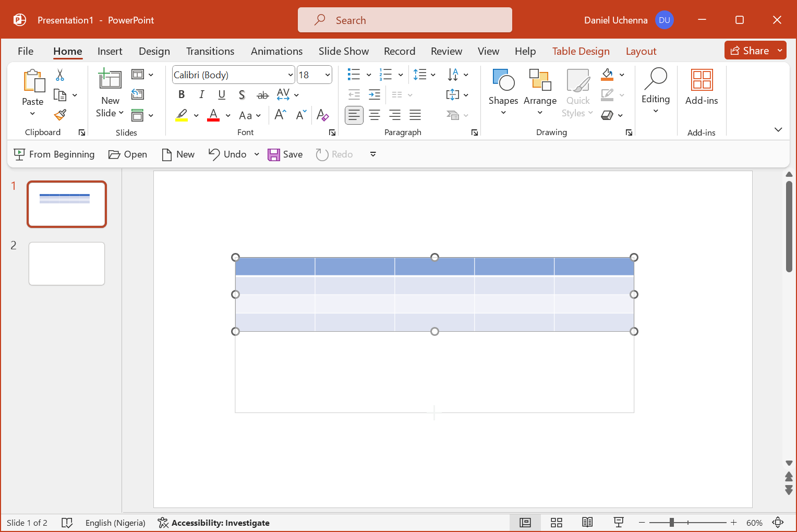
Task: Toggle Italic text formatting
Action: point(201,94)
